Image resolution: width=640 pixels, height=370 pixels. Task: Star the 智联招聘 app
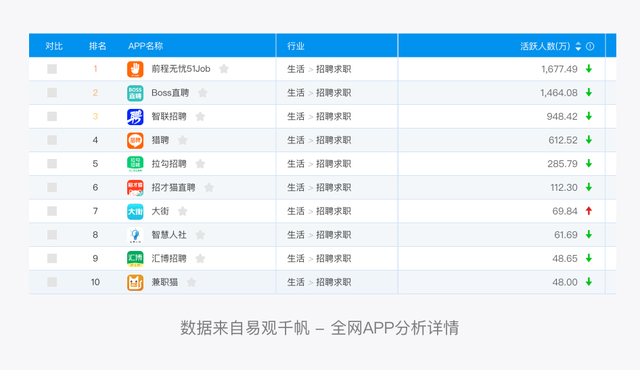200,116
